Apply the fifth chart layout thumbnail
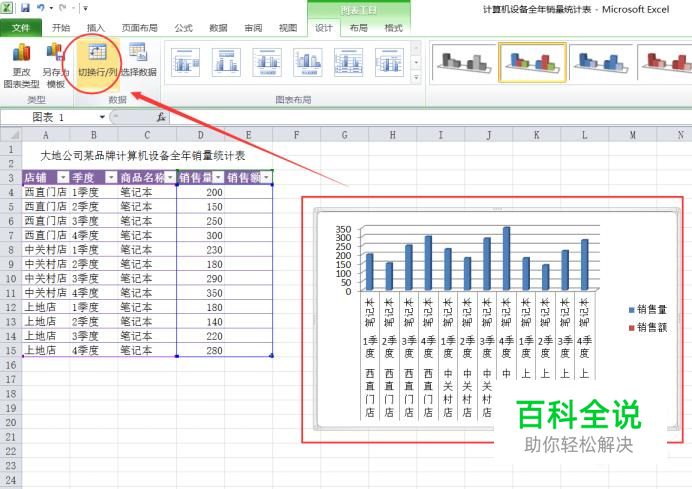The image size is (692, 489). (x=349, y=63)
